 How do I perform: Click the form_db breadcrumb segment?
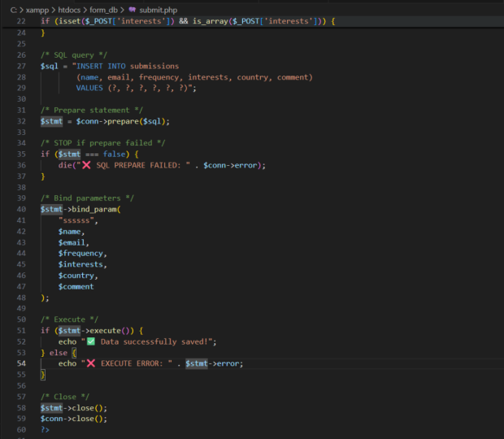[103, 11]
